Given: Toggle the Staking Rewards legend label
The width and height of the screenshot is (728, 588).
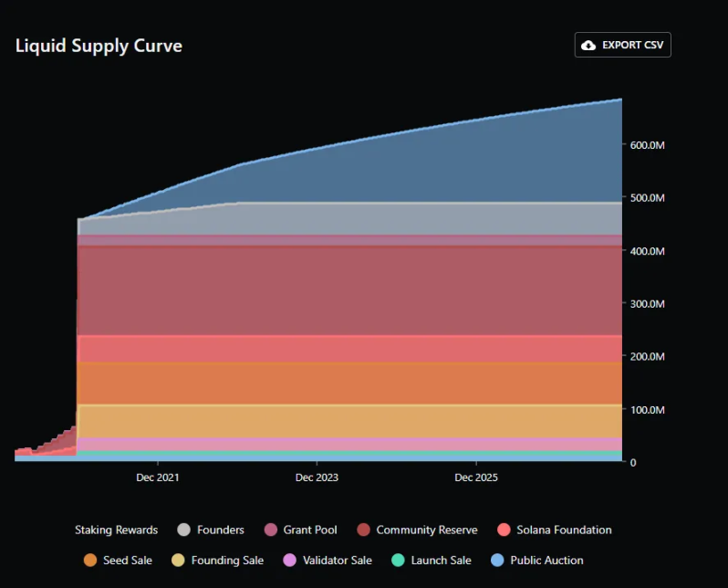Looking at the screenshot, I should tap(116, 530).
